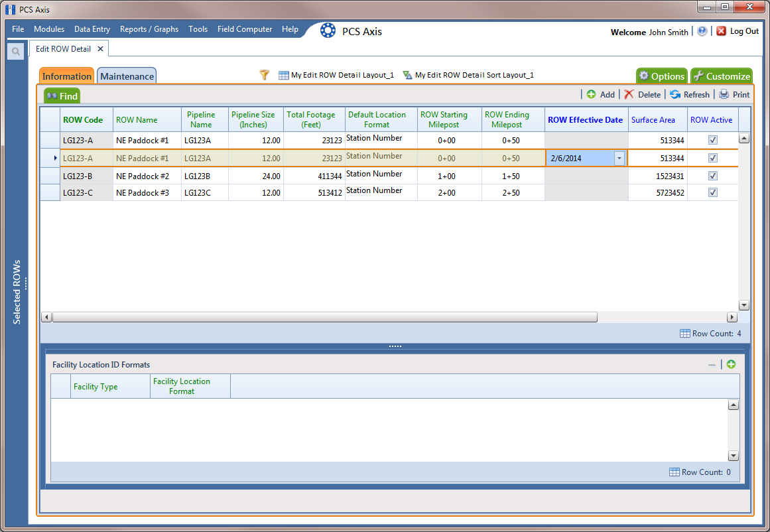Switch to the Information tab

point(67,76)
